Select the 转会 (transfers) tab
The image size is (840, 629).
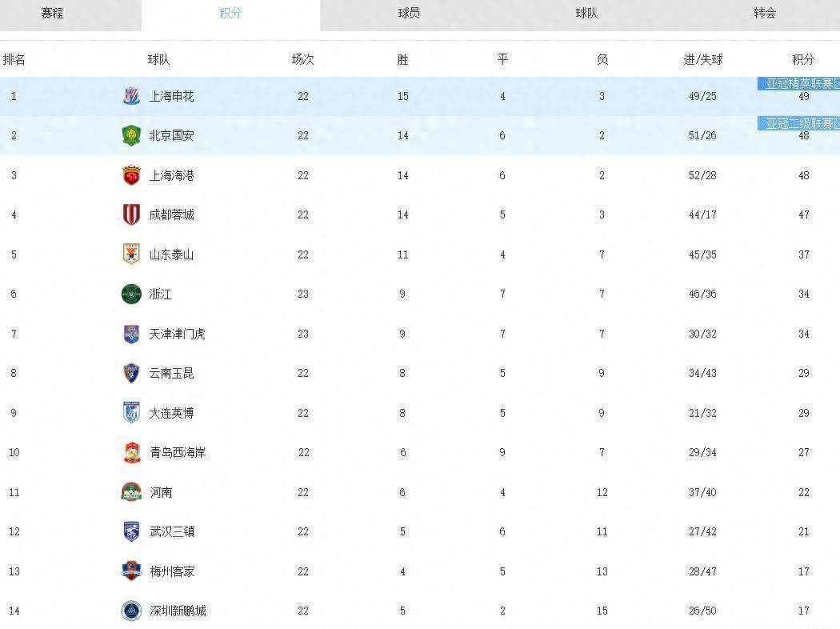tap(765, 14)
